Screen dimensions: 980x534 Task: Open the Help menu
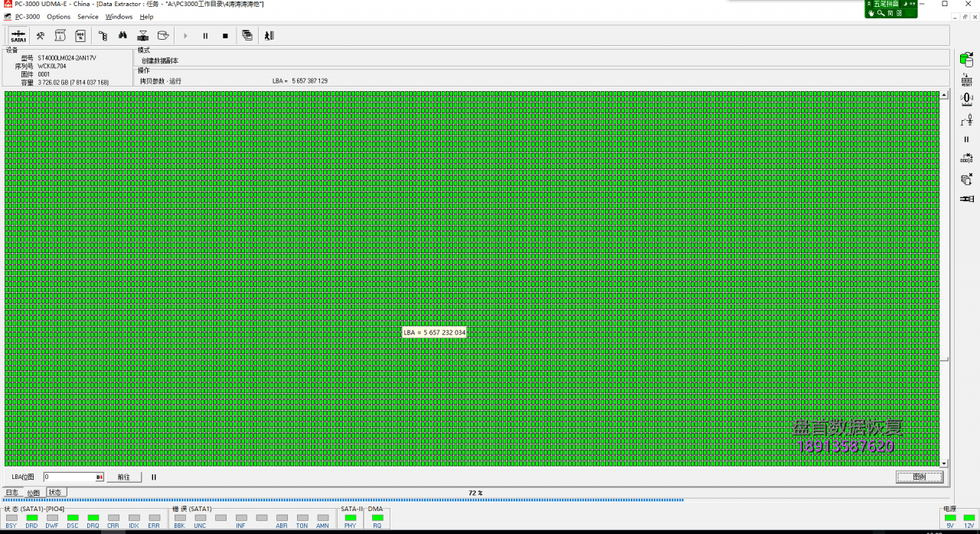146,16
